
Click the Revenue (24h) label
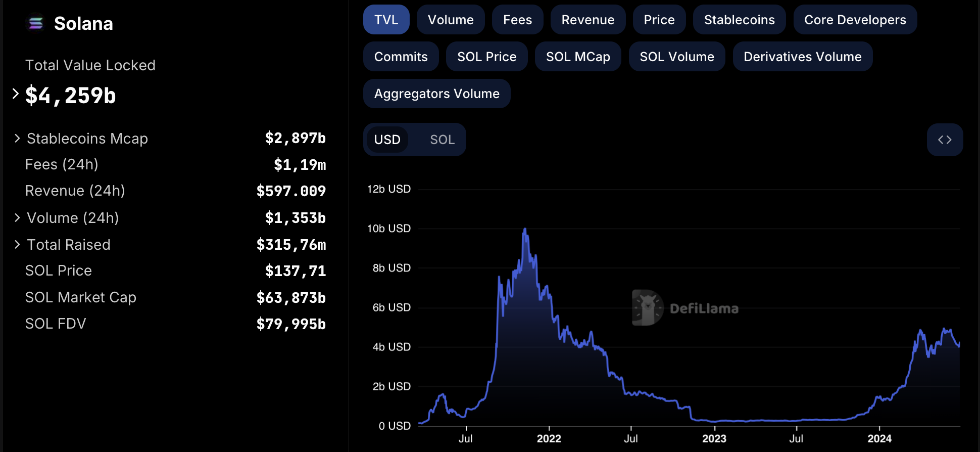point(75,191)
